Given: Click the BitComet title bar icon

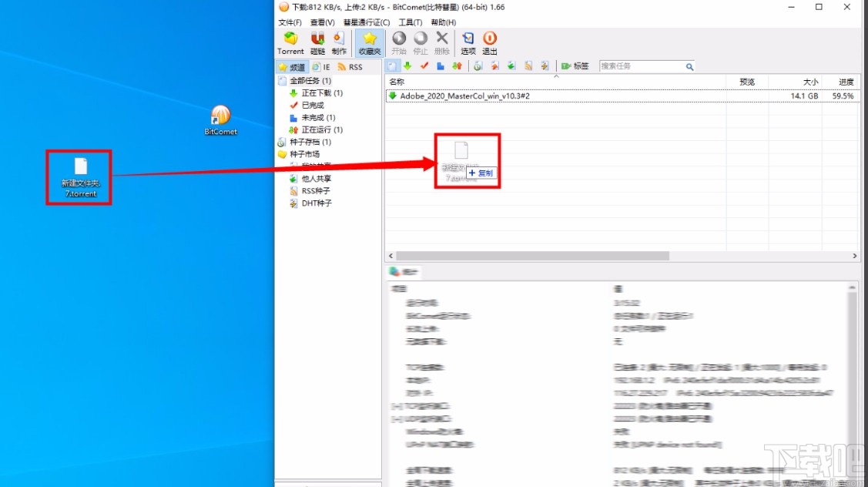Looking at the screenshot, I should (x=283, y=7).
